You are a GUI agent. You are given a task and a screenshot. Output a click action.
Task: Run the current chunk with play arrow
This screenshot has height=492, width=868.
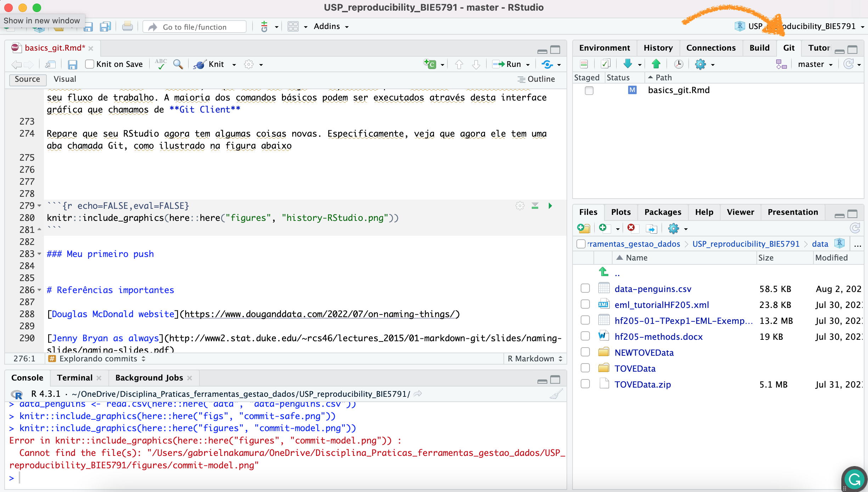tap(550, 206)
